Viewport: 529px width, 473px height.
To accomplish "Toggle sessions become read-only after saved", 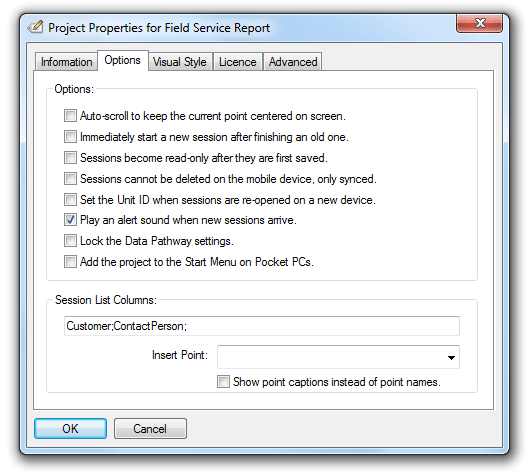I will (x=70, y=158).
